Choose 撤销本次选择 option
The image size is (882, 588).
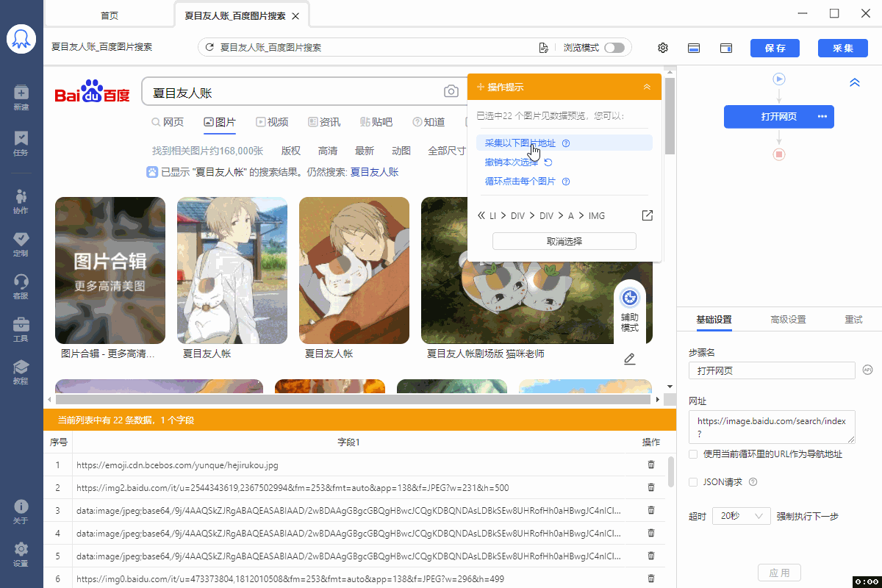coord(512,162)
